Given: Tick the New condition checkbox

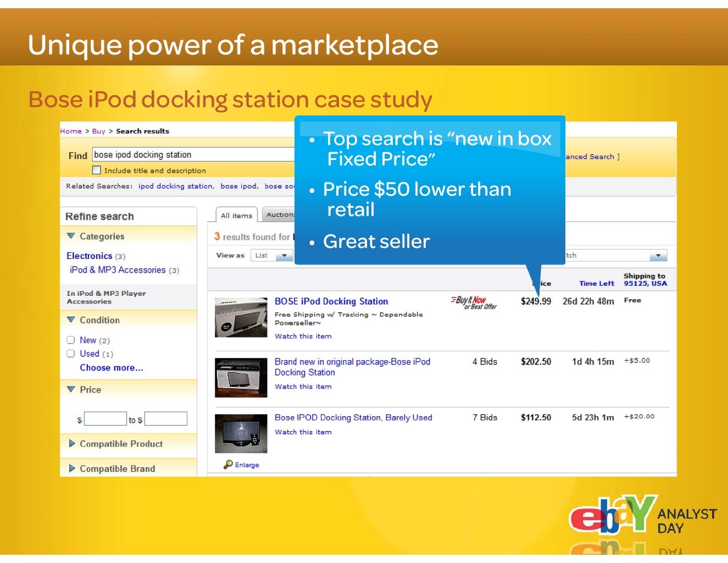Looking at the screenshot, I should (71, 340).
